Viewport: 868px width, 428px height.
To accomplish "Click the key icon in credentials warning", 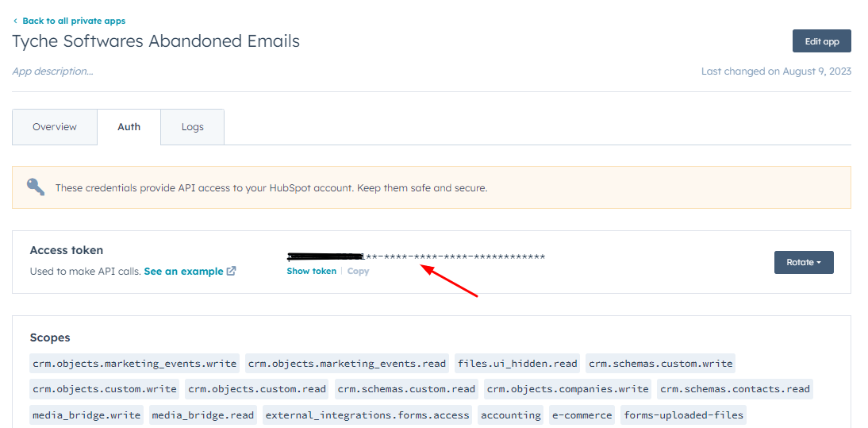I will point(36,187).
